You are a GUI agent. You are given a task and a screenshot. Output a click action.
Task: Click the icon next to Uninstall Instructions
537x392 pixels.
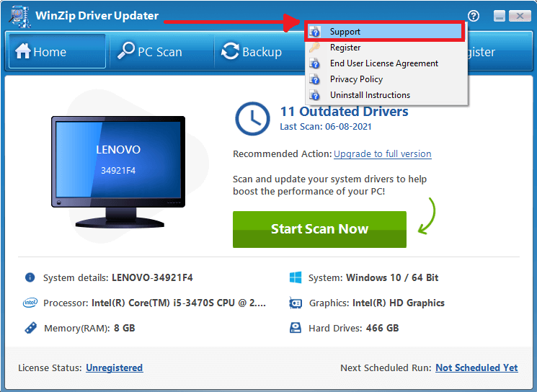[314, 95]
